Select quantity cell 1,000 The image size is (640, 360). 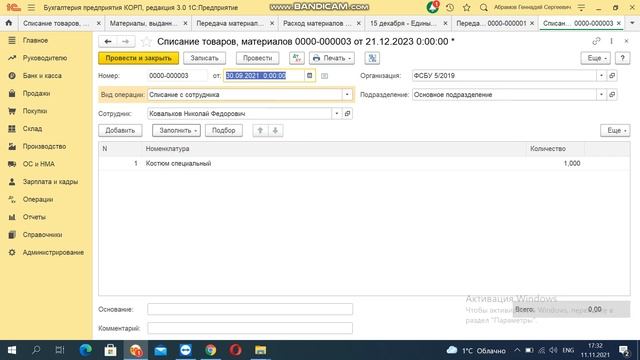click(555, 163)
